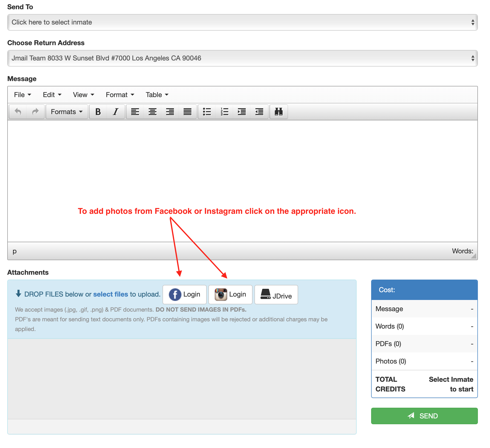Image resolution: width=490 pixels, height=448 pixels.
Task: Toggle italic formatting
Action: click(x=116, y=112)
